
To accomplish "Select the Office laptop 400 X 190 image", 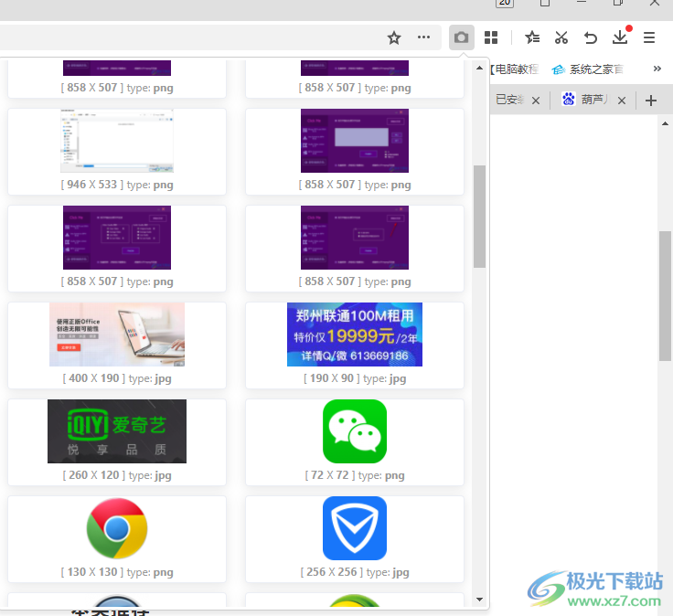I will tap(117, 335).
